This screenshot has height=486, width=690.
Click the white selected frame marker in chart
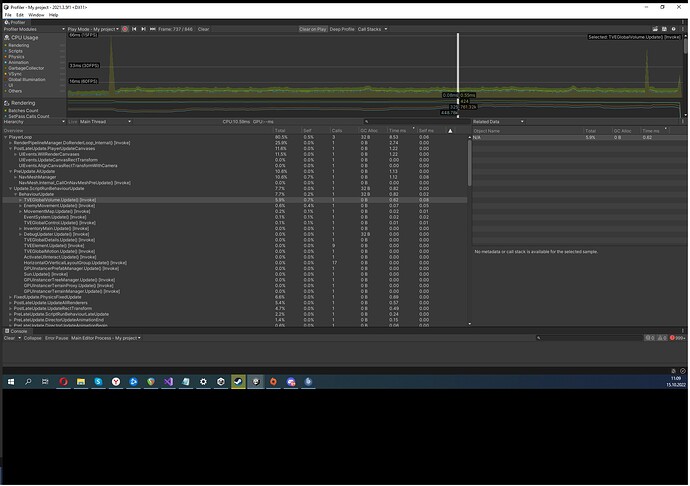458,63
